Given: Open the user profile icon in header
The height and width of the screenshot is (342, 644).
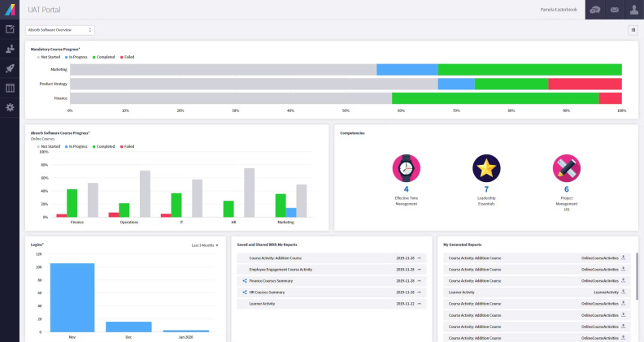Looking at the screenshot, I should (633, 10).
